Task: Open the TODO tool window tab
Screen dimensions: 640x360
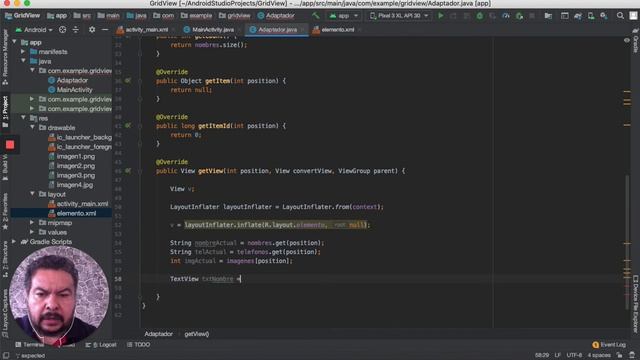Action: tap(138, 345)
